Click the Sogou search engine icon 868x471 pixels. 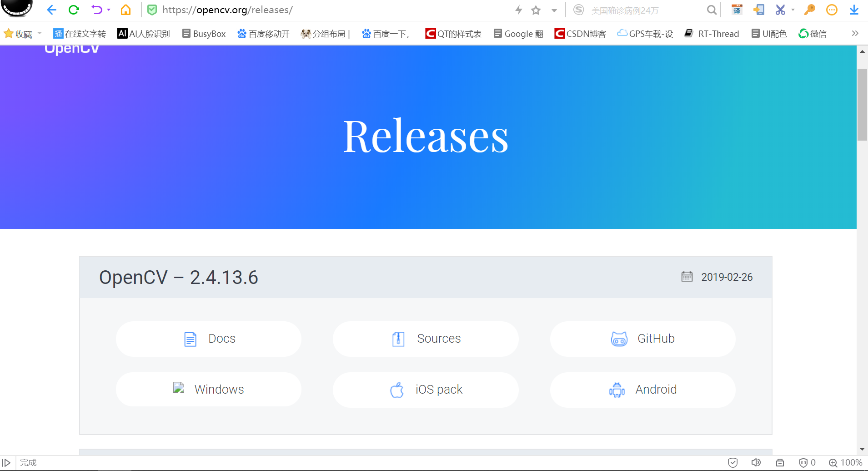click(x=578, y=10)
